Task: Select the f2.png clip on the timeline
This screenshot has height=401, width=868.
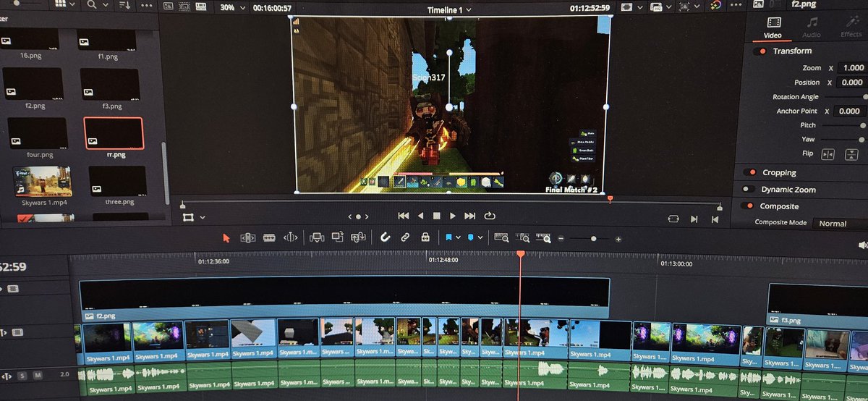Action: 344,299
